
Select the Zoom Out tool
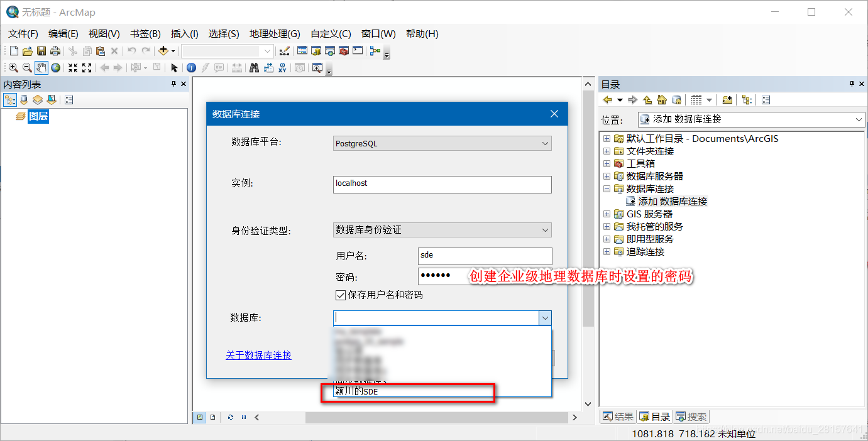(27, 68)
